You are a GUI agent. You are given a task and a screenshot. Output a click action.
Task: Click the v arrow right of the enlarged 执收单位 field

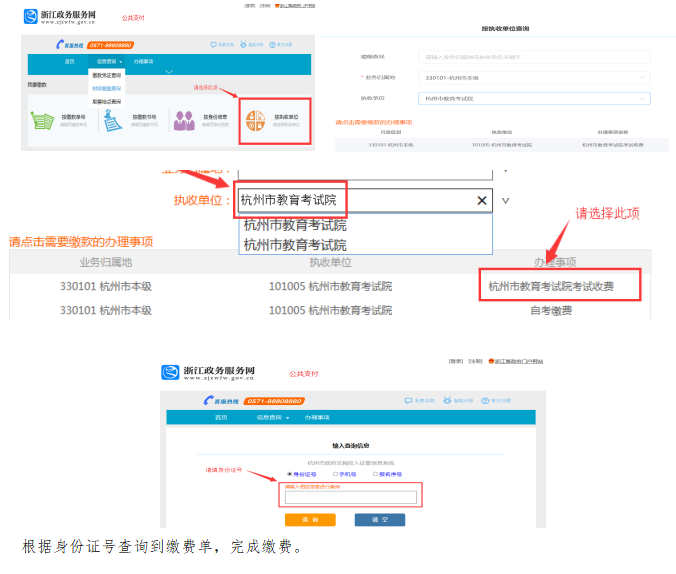pyautogui.click(x=506, y=201)
